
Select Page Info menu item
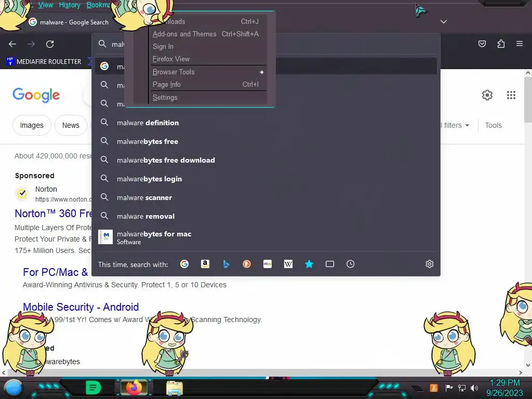click(208, 85)
